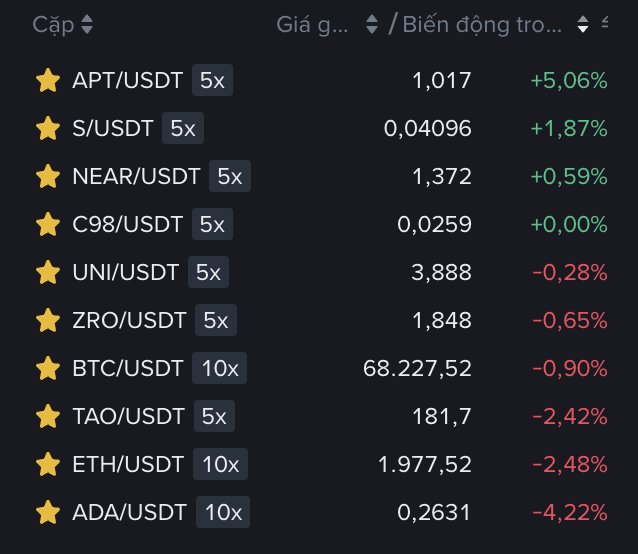Viewport: 638px width, 554px height.
Task: Toggle the TAO/USDT favorite star
Action: (47, 417)
